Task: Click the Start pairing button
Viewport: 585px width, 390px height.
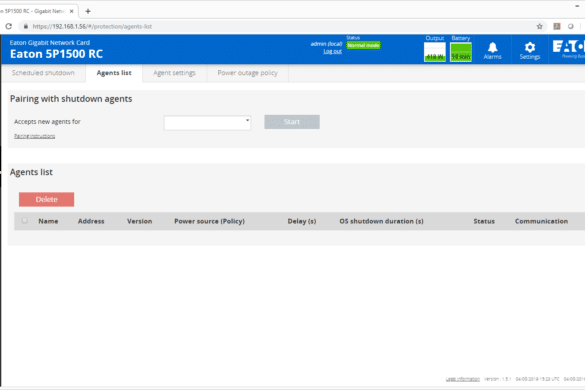Action: point(292,122)
